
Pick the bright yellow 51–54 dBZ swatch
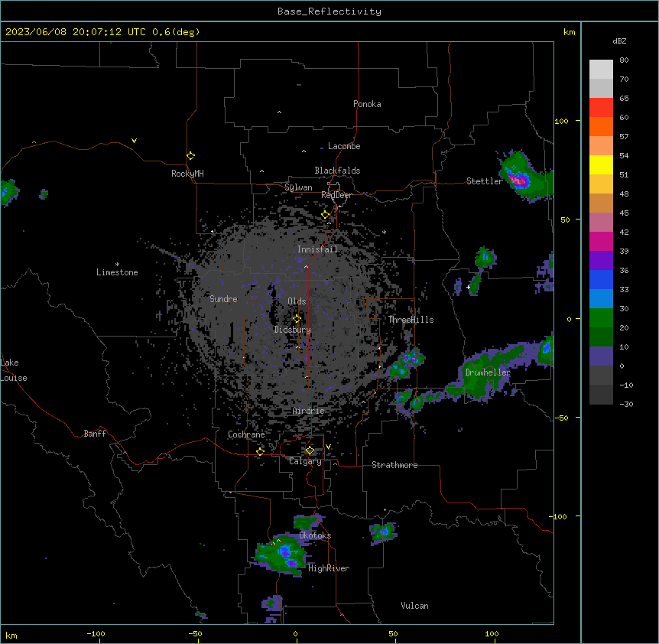601,164
